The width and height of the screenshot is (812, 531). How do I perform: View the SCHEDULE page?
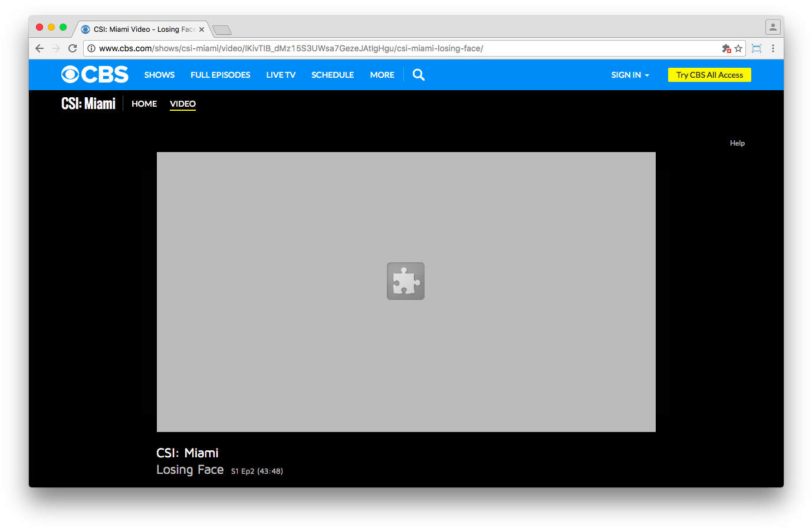click(333, 75)
